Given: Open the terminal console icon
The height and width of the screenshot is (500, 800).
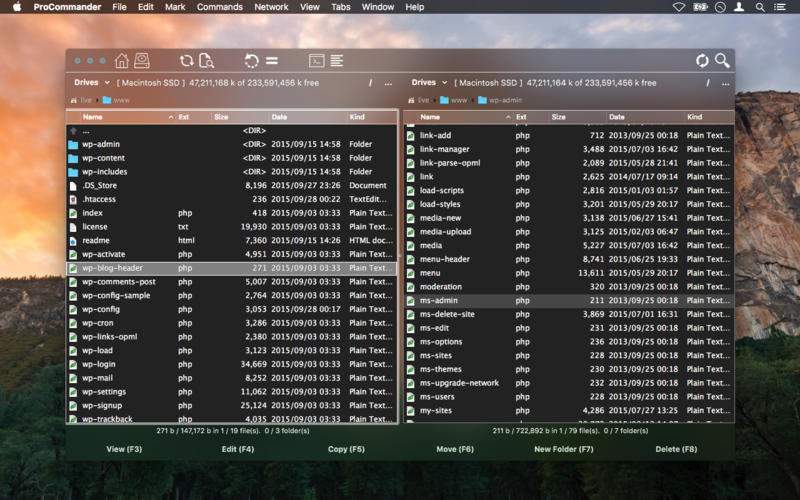Looking at the screenshot, I should click(316, 61).
